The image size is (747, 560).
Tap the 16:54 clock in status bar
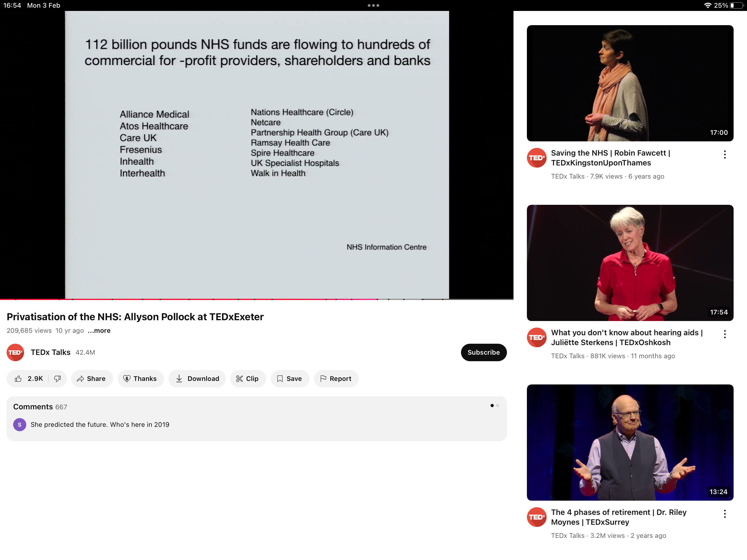(12, 5)
